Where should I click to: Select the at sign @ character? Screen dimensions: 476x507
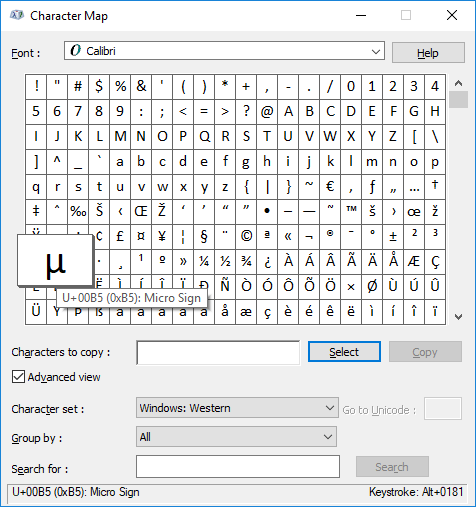(x=267, y=112)
